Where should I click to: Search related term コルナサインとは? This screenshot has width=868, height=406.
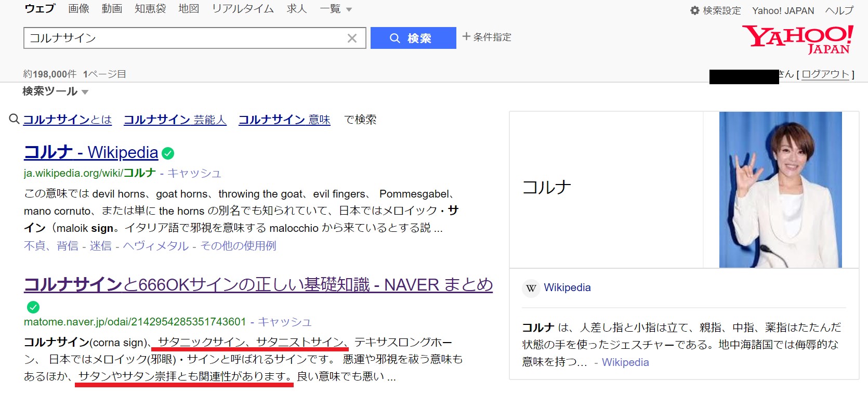point(68,120)
